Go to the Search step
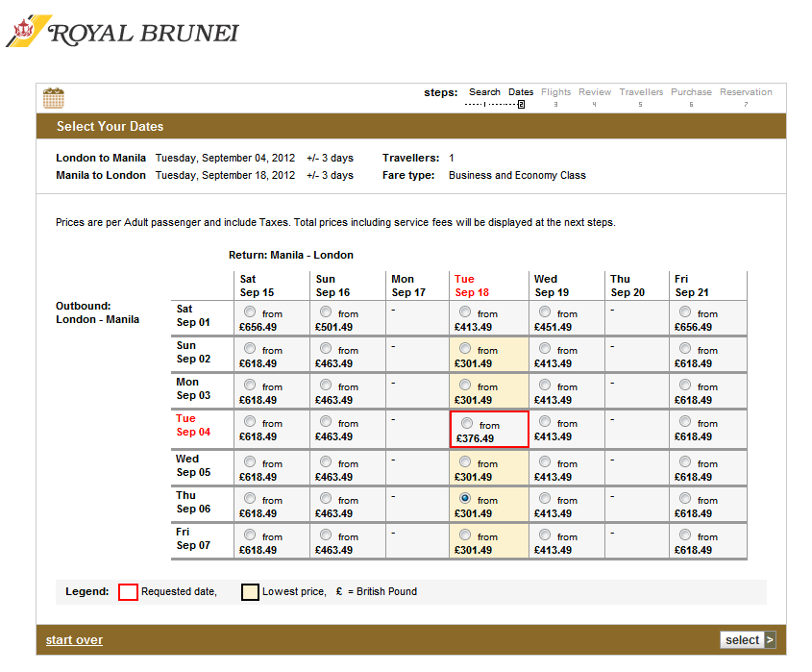 pyautogui.click(x=484, y=92)
